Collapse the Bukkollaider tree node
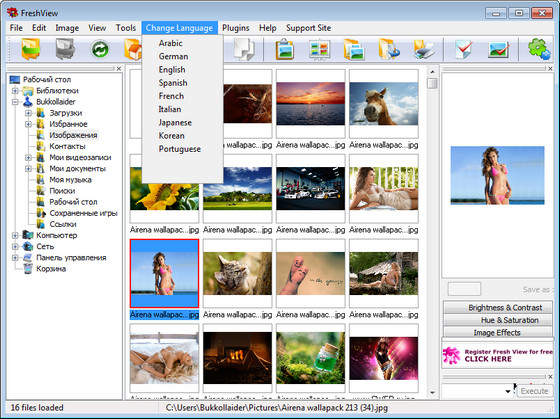 [15, 102]
